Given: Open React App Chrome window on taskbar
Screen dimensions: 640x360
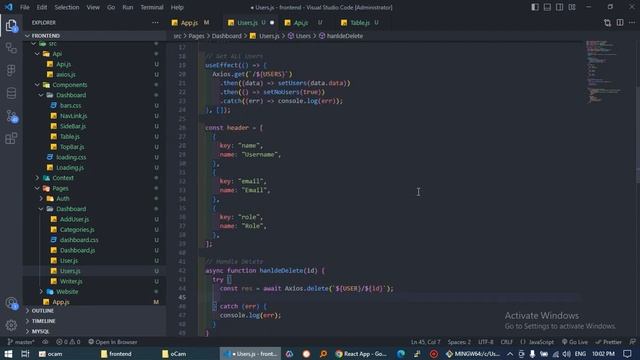Looking at the screenshot, I should [x=360, y=354].
